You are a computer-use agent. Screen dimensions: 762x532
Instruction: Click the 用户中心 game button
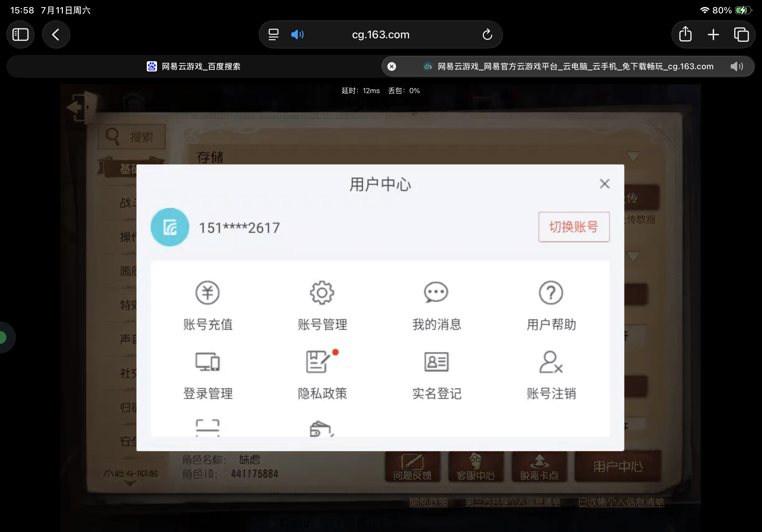coord(618,467)
